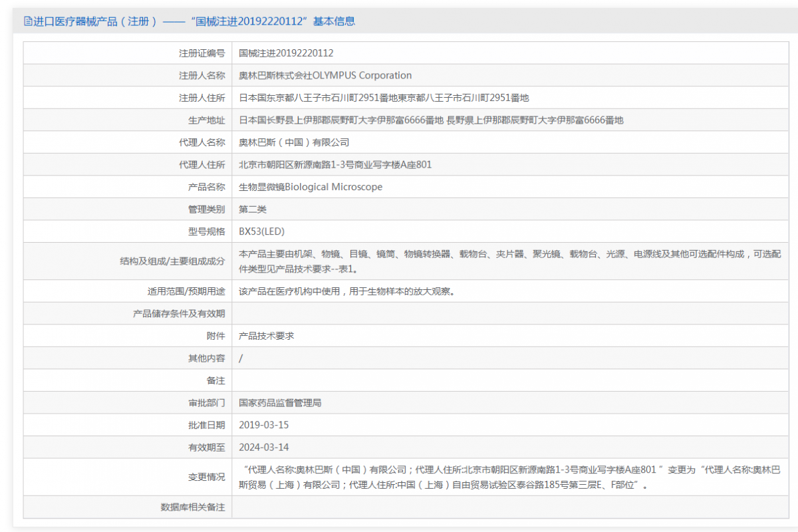
Task: Click the "国家药品监督管理局" value
Action: click(281, 403)
